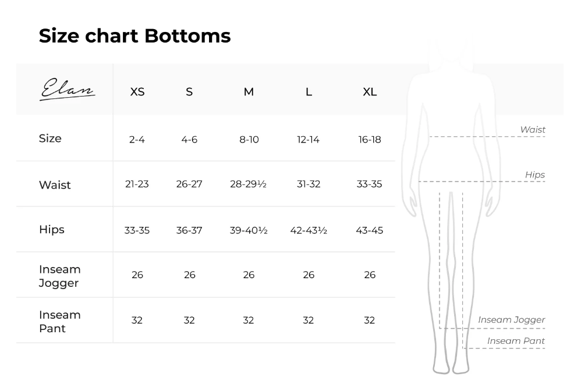This screenshot has height=391, width=588.
Task: Click the Inseam Jogger annotation beside figure
Action: click(x=511, y=319)
